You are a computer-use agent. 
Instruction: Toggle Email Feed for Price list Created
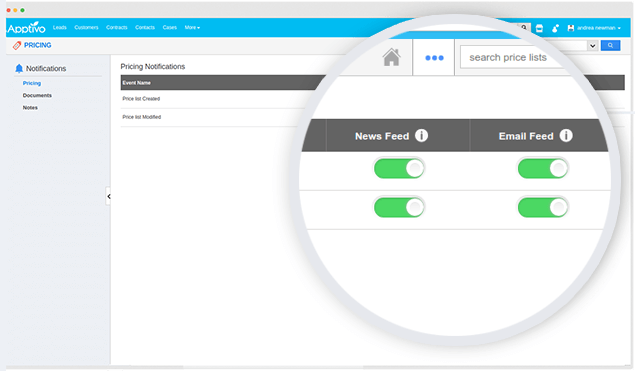(543, 168)
